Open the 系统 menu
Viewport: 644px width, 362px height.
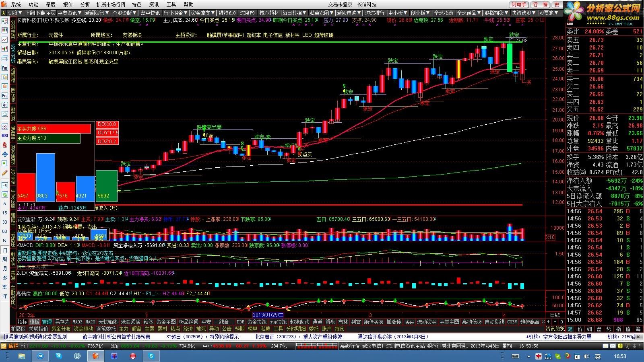(x=16, y=4)
